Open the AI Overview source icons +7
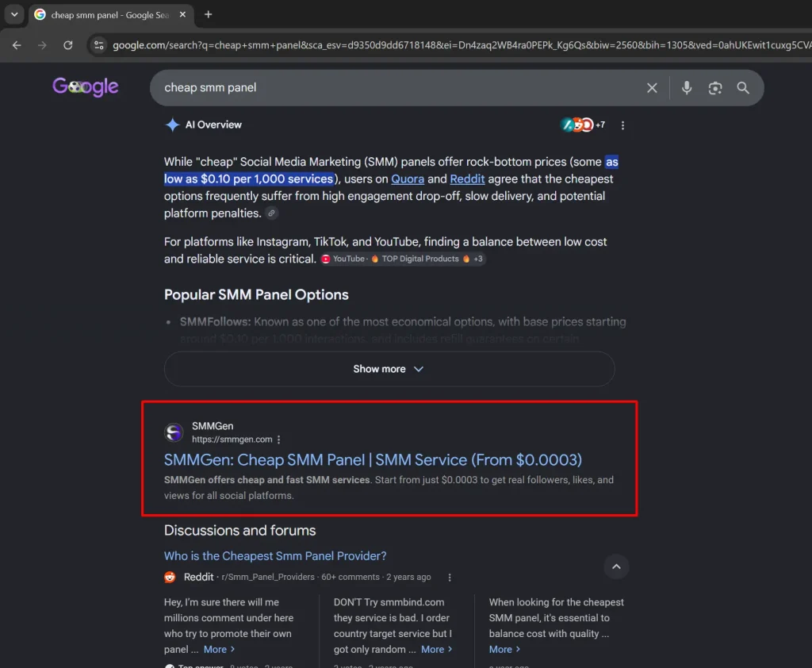Screen dimensions: 812x668 [583, 125]
